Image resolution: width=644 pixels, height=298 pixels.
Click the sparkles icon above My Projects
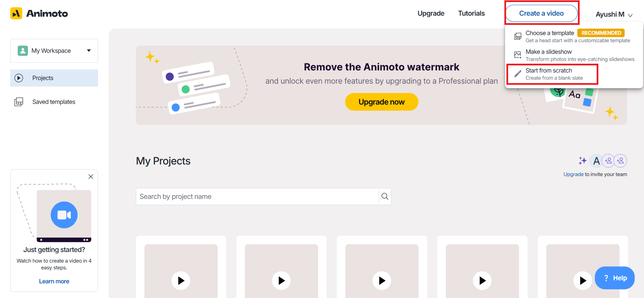(582, 160)
